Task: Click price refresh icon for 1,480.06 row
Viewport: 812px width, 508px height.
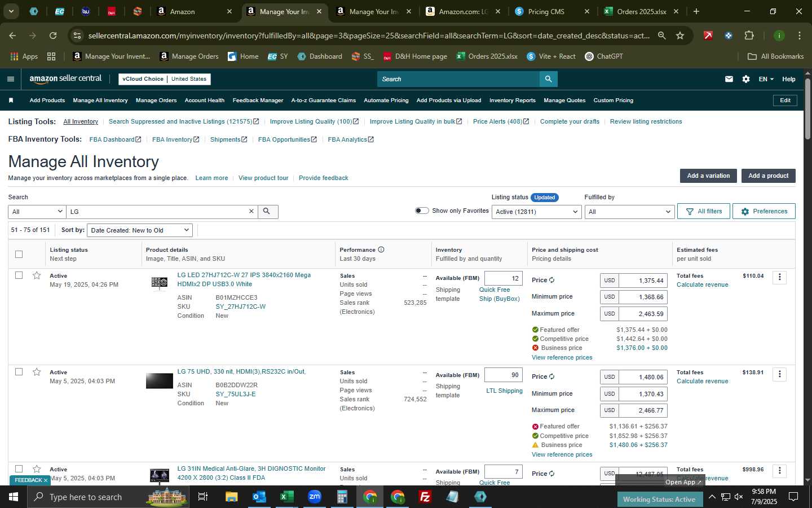Action: [551, 376]
